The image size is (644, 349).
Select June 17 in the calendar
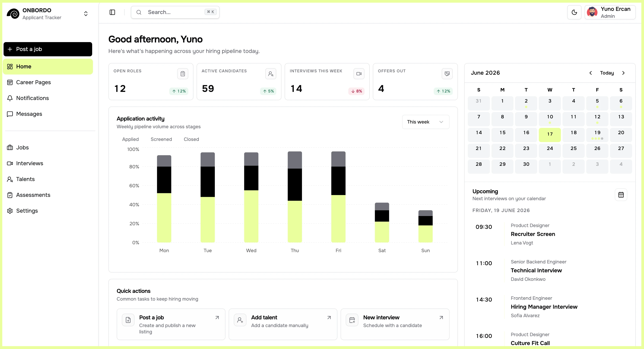click(550, 135)
